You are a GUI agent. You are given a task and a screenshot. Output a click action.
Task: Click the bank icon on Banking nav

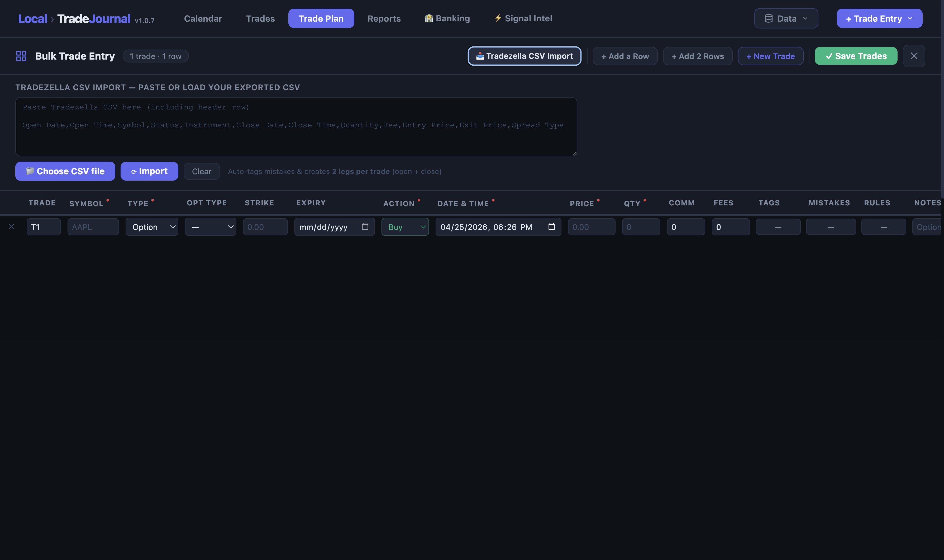point(429,18)
